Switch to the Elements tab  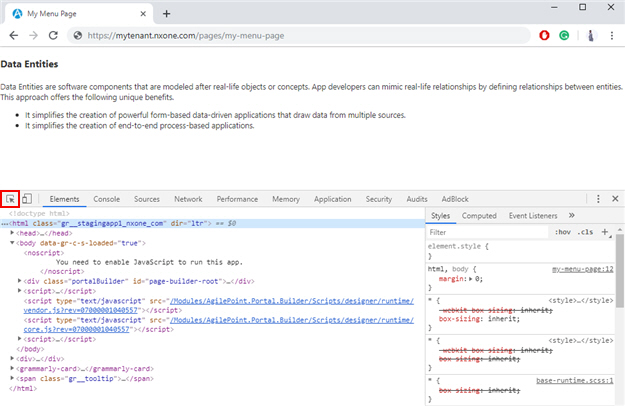point(65,199)
